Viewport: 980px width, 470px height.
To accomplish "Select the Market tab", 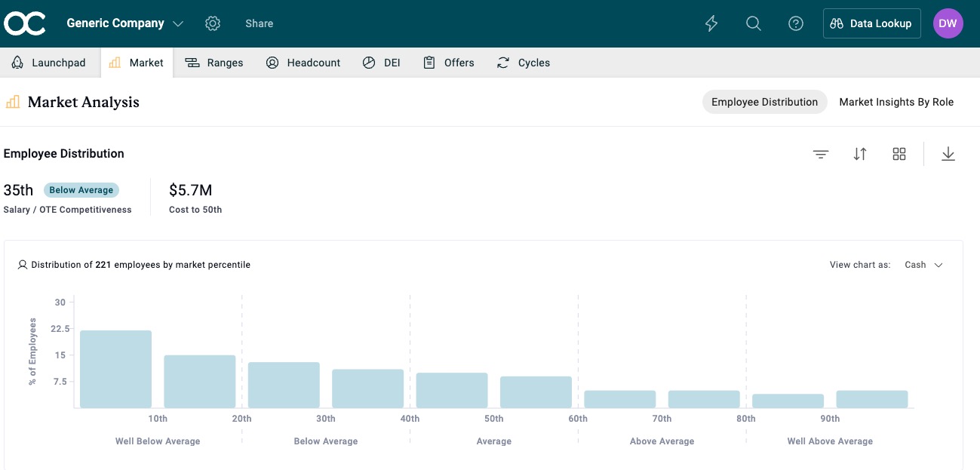I will click(x=137, y=63).
